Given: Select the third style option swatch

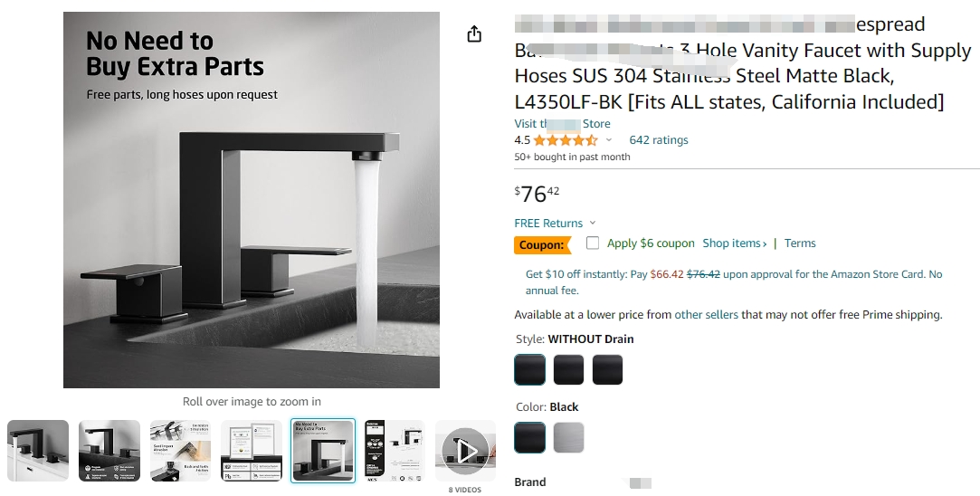Looking at the screenshot, I should pyautogui.click(x=608, y=369).
